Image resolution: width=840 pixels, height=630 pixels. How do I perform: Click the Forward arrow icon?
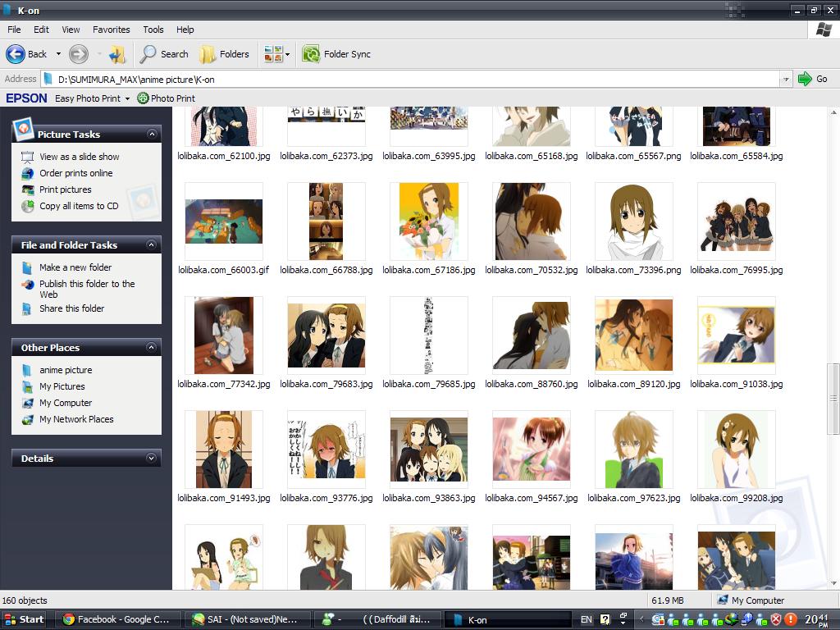click(x=79, y=54)
